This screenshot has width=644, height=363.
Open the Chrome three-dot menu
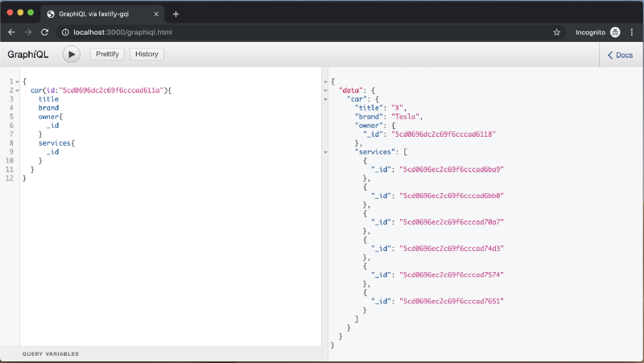coord(632,32)
